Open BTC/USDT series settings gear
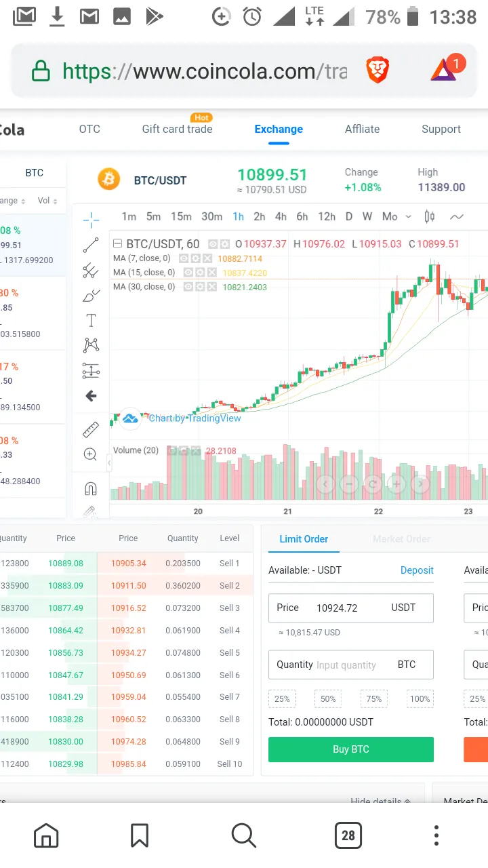488x868 pixels. pos(224,244)
